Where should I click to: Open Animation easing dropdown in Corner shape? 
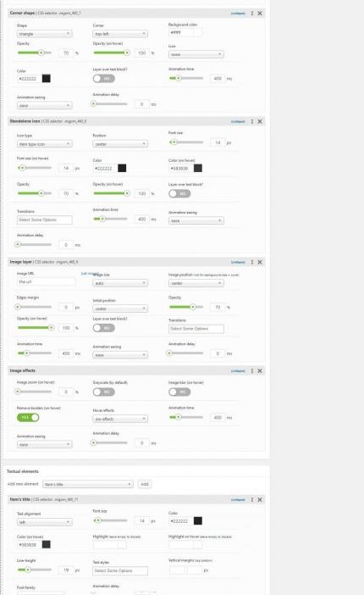[44, 105]
